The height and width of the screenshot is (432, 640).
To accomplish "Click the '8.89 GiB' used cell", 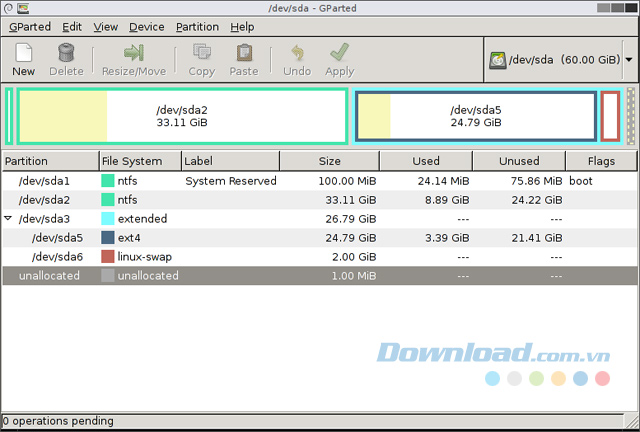I will 447,200.
